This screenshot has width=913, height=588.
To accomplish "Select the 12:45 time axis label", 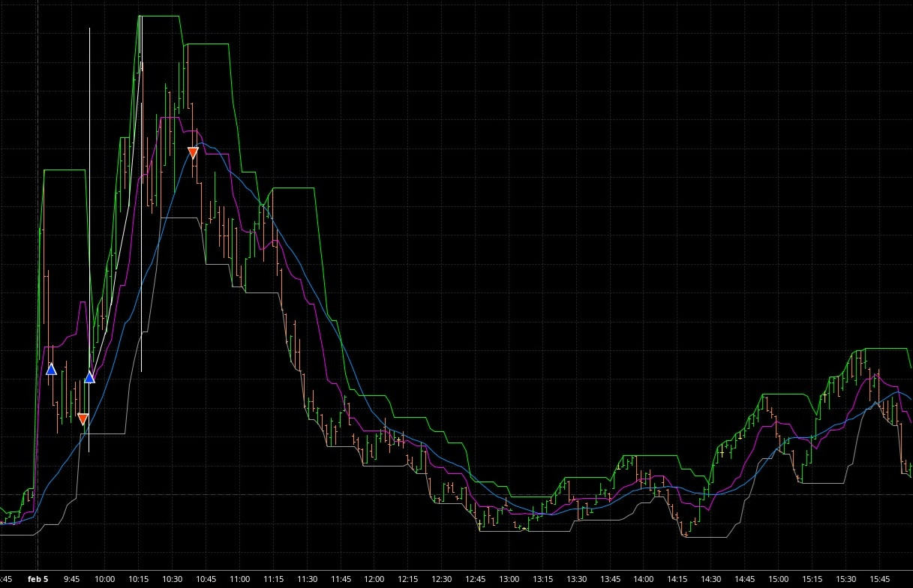I will pyautogui.click(x=476, y=579).
